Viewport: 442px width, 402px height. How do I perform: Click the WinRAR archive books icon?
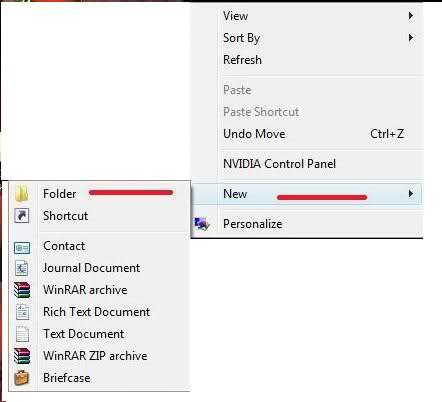[x=22, y=290]
